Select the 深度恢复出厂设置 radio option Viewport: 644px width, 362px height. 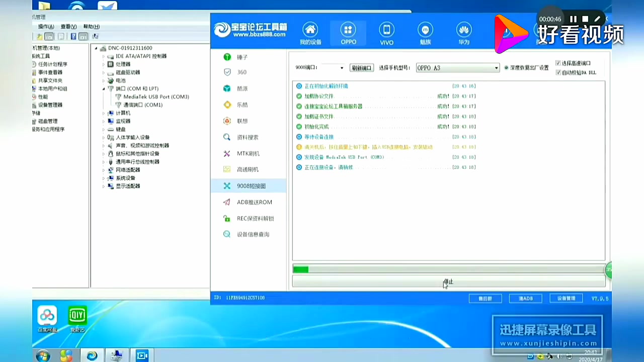coord(526,68)
